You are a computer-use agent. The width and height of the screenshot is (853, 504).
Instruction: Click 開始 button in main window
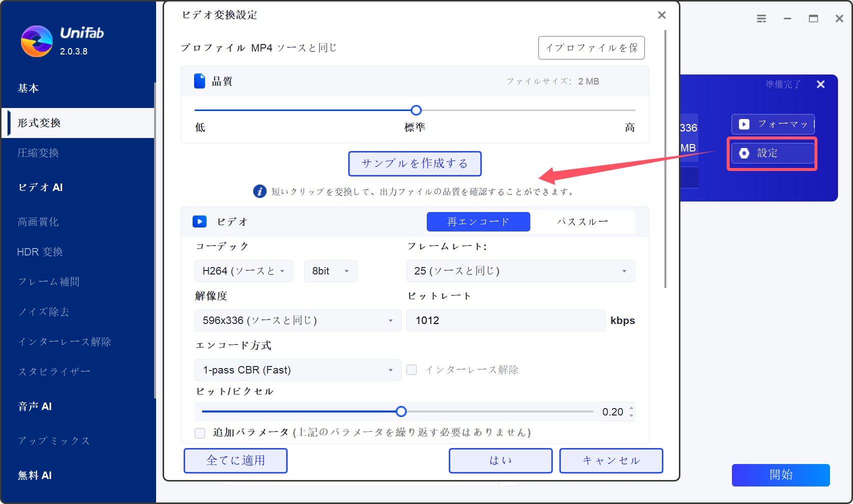click(x=781, y=475)
